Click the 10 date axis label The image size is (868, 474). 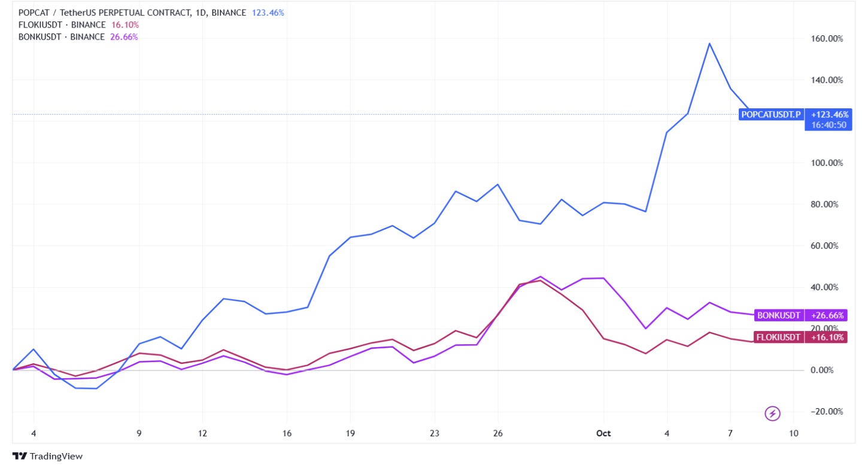[x=794, y=433]
